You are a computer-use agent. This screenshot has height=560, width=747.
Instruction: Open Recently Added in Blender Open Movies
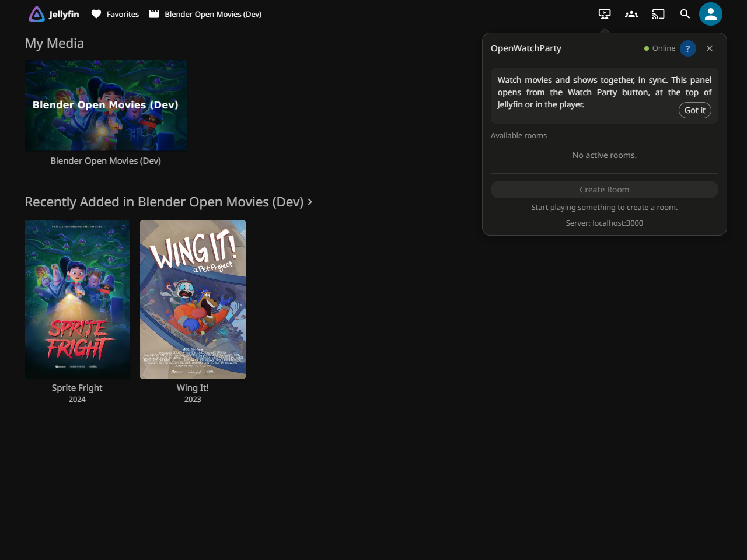pos(164,202)
